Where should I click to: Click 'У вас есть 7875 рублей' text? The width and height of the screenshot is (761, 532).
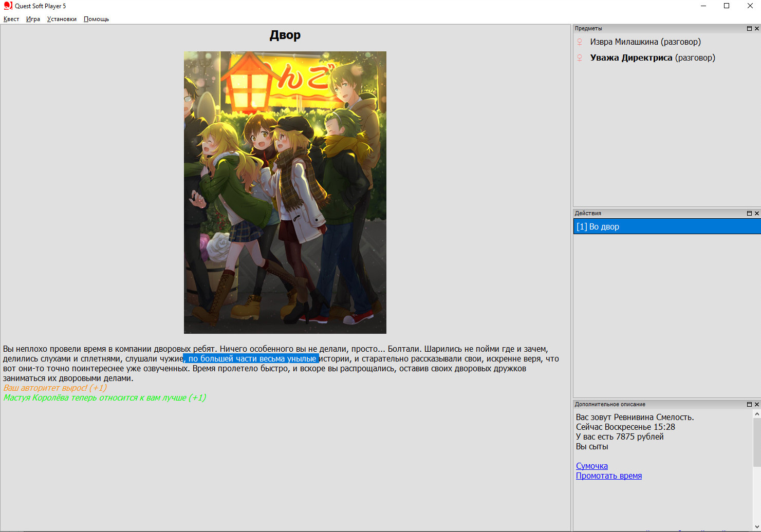coord(620,437)
